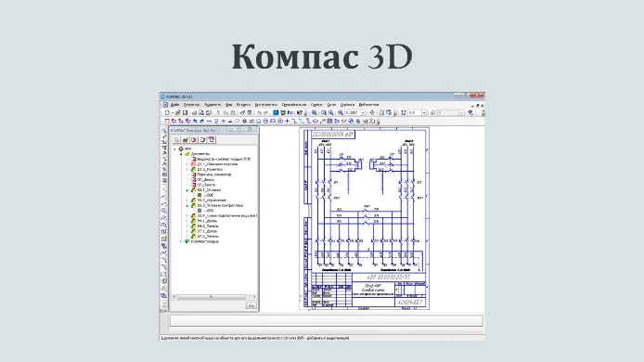Open the zoom scale dropdown arrow
The width and height of the screenshot is (644, 362).
tap(364, 112)
